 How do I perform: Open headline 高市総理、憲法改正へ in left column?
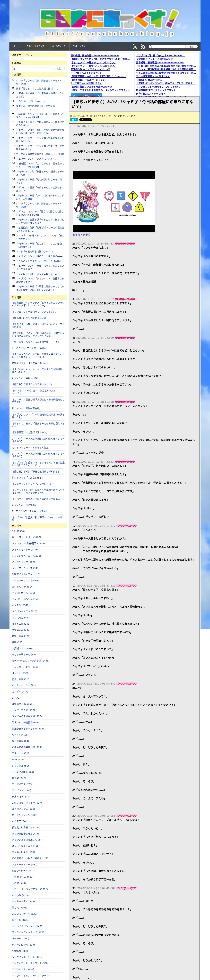pyautogui.click(x=95, y=56)
